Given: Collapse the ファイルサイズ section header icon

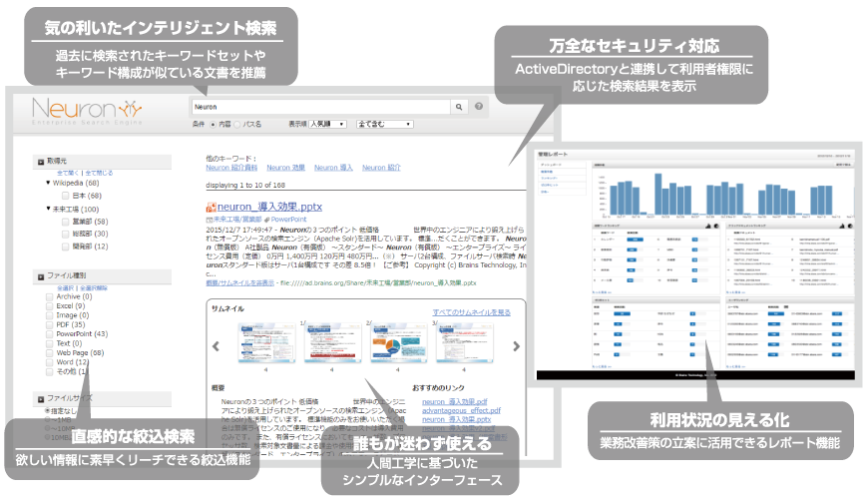Looking at the screenshot, I should [41, 399].
